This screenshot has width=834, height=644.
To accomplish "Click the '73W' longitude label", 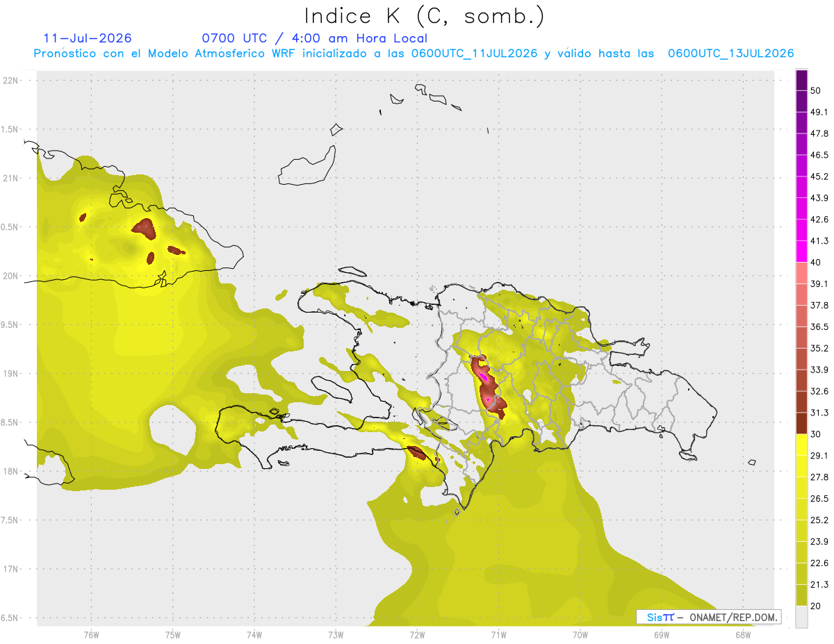I will pos(336,635).
